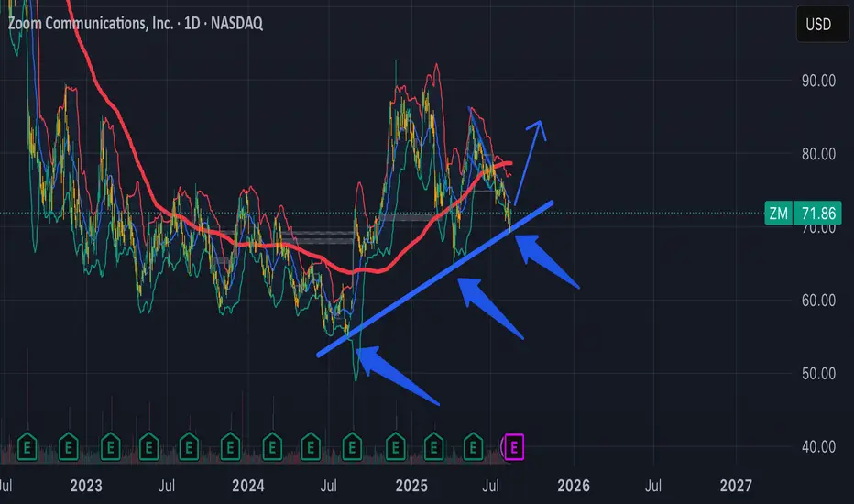
Task: Open the February 2025 earnings marker
Action: [434, 447]
